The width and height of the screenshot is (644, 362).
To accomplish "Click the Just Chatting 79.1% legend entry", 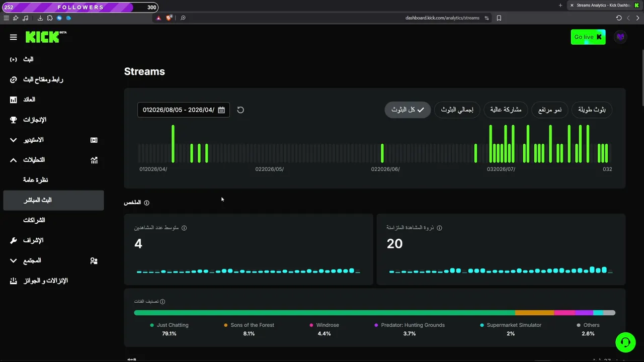I will [x=169, y=329].
